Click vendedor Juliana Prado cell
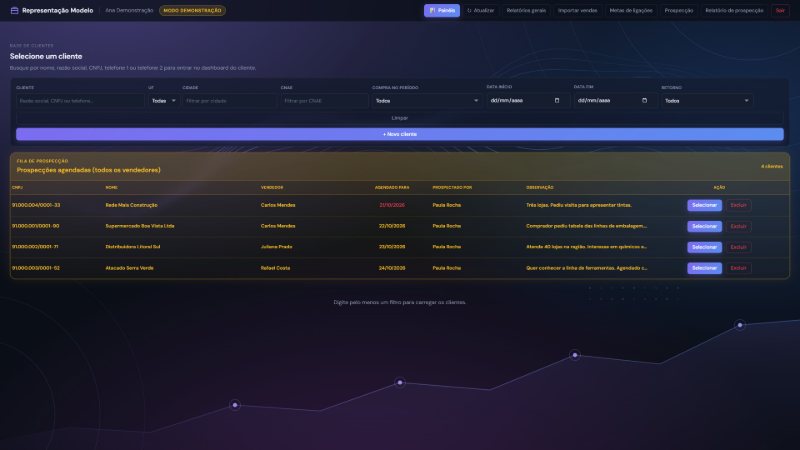Image resolution: width=800 pixels, height=450 pixels. point(277,247)
